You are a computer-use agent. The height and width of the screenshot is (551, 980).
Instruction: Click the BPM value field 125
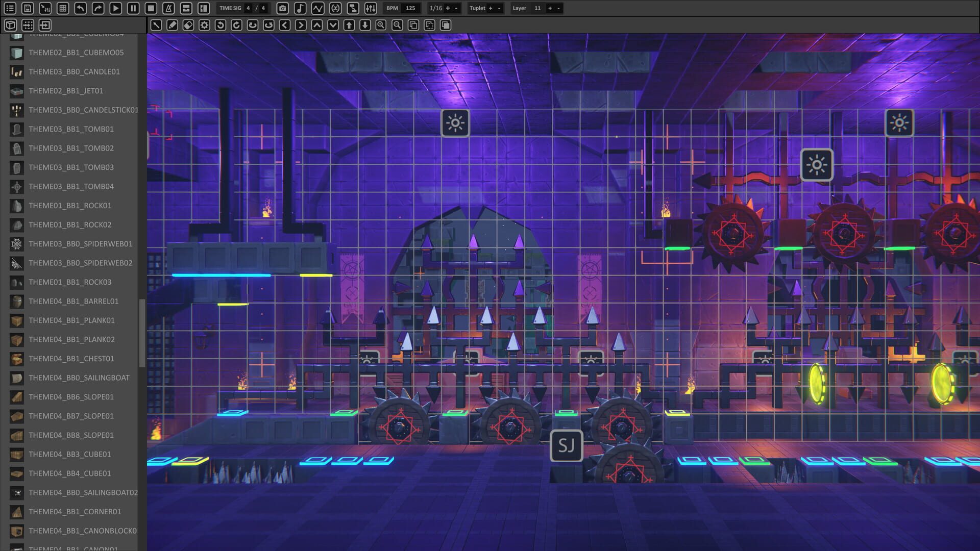tap(410, 8)
